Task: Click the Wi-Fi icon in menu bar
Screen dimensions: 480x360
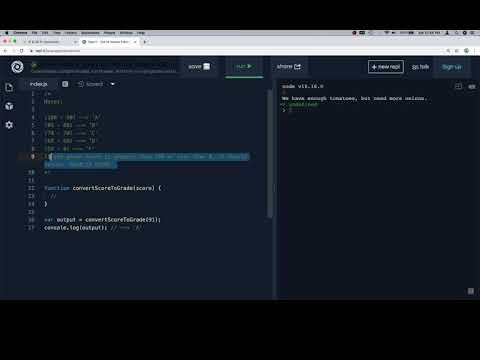Action: tap(387, 33)
